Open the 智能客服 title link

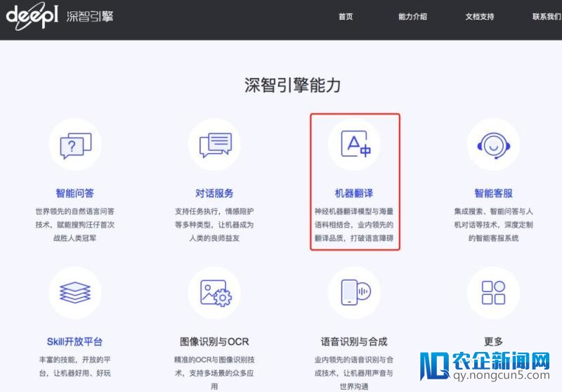pos(494,193)
